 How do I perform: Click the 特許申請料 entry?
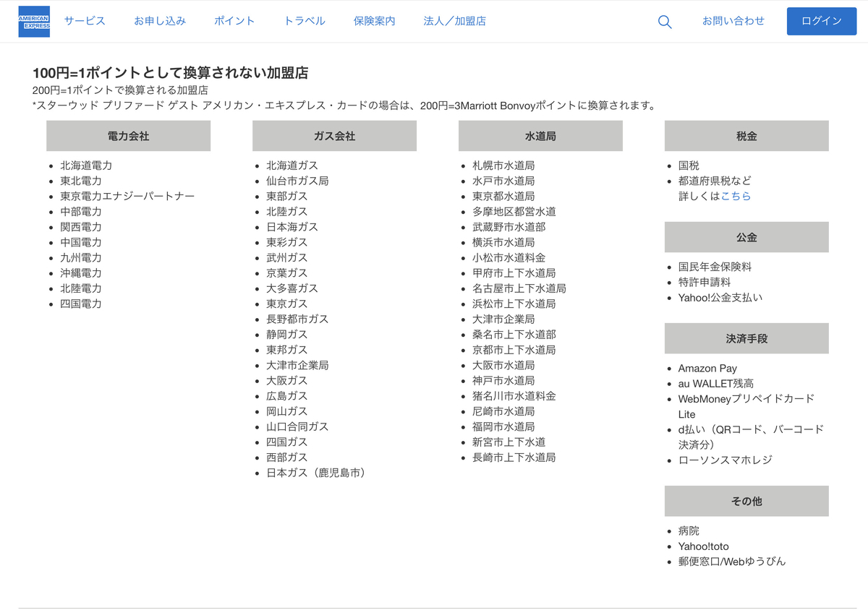pyautogui.click(x=705, y=282)
